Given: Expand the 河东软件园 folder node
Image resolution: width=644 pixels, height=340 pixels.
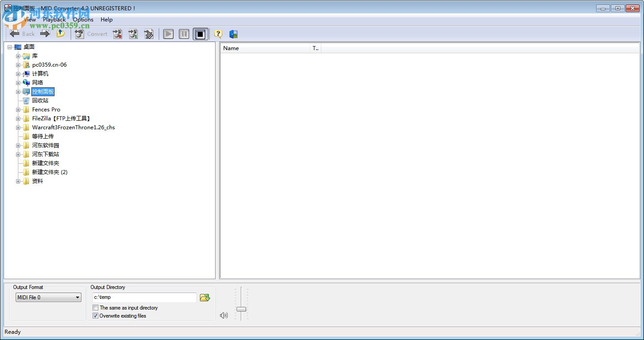Looking at the screenshot, I should pos(18,145).
